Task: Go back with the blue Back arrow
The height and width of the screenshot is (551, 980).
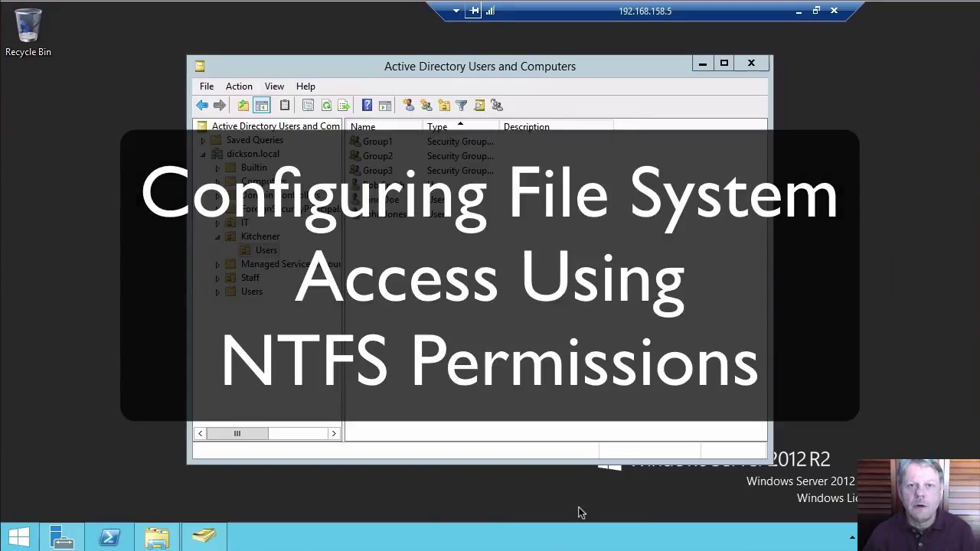Action: [202, 106]
